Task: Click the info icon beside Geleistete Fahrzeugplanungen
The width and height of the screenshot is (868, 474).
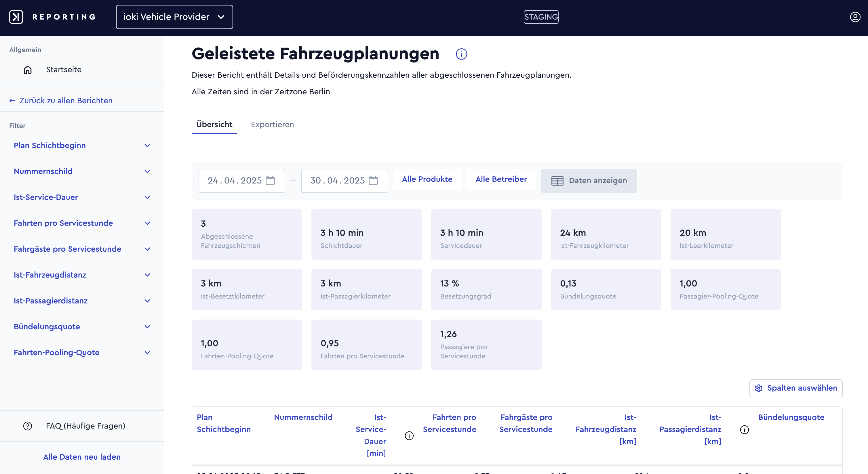Action: click(x=461, y=54)
